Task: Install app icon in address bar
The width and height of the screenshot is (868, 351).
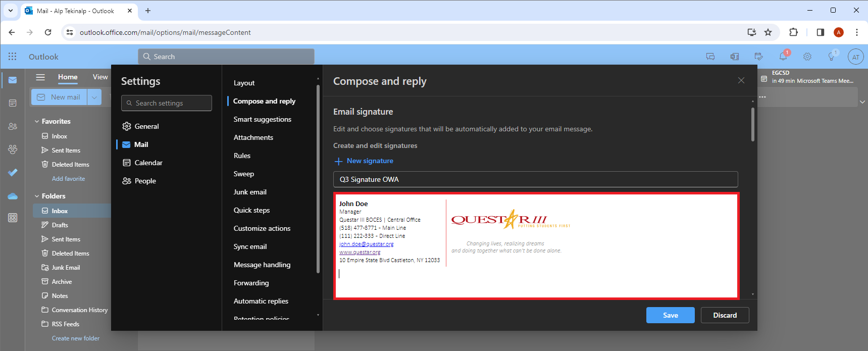Action: 752,32
